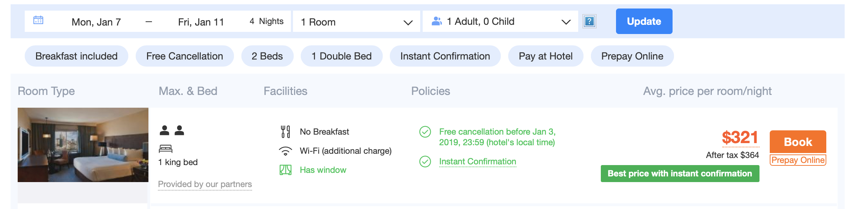Toggle the Free Cancellation filter
The image size is (868, 209).
[x=184, y=56]
